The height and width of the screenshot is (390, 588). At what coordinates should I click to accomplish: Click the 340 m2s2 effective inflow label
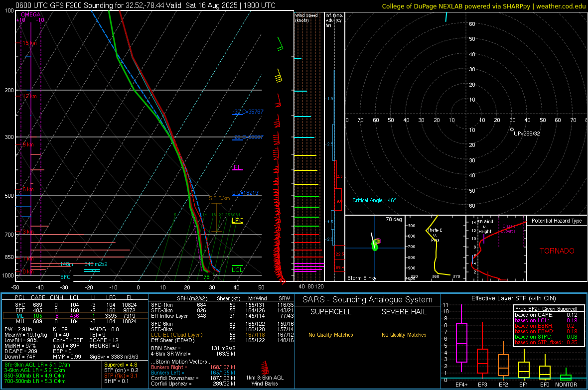click(x=96, y=264)
